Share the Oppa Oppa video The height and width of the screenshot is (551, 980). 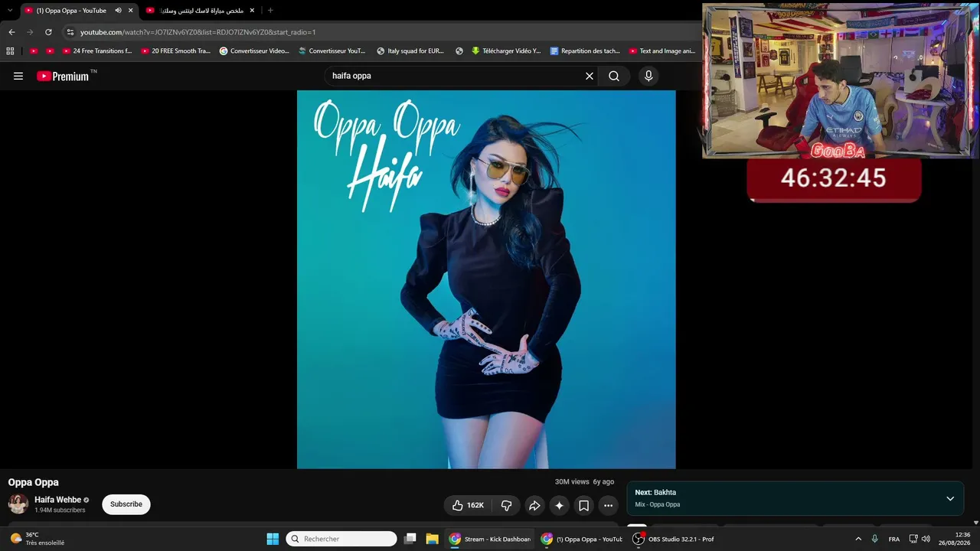point(534,505)
